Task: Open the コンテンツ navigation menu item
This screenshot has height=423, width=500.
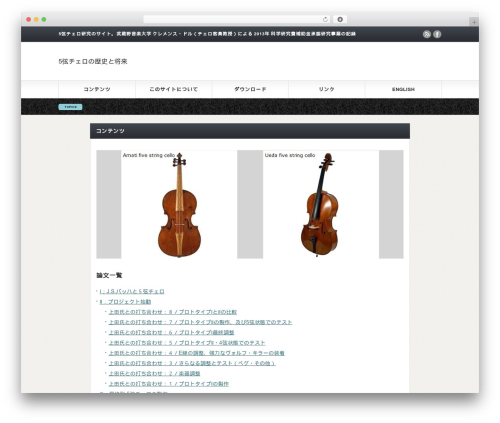Action: point(97,89)
